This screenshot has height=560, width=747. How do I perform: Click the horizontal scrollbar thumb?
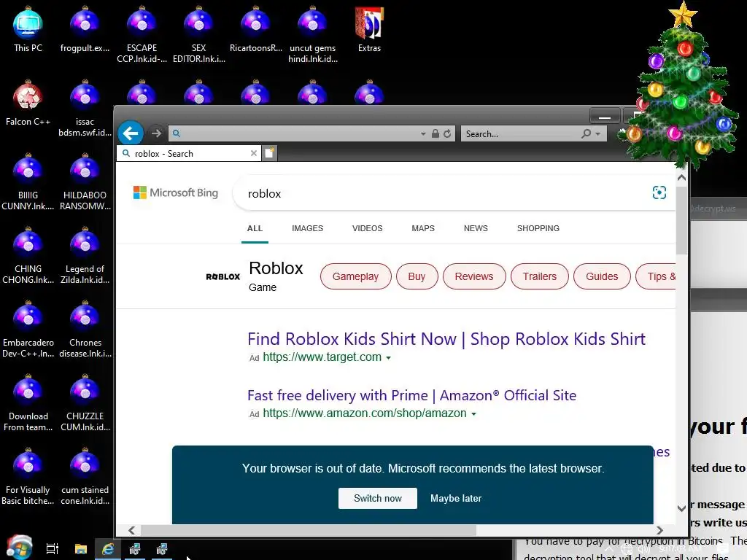(x=309, y=531)
